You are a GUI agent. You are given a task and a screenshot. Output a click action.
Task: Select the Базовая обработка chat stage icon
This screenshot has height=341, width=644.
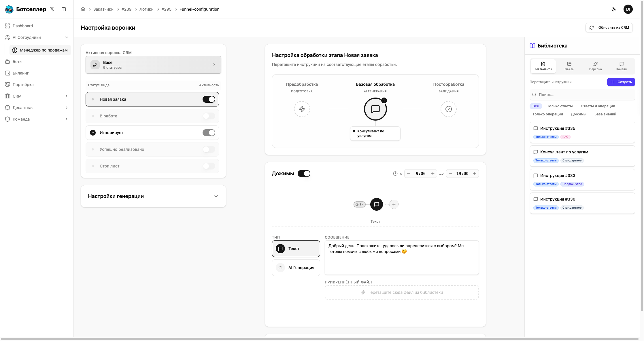point(375,109)
